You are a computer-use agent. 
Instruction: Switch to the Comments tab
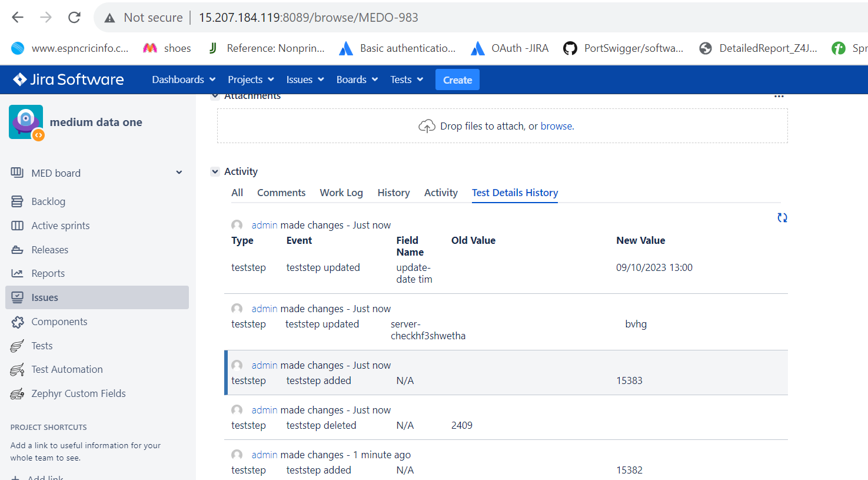point(281,193)
